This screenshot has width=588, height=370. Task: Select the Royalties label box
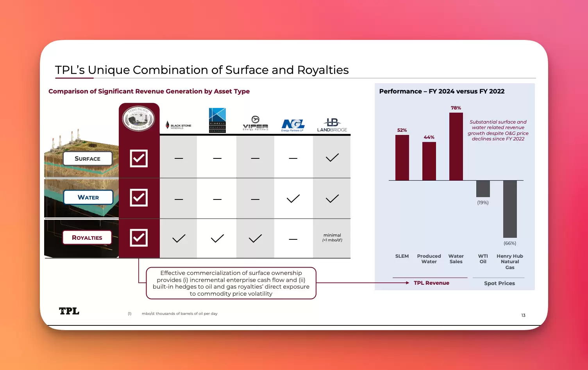pyautogui.click(x=87, y=237)
